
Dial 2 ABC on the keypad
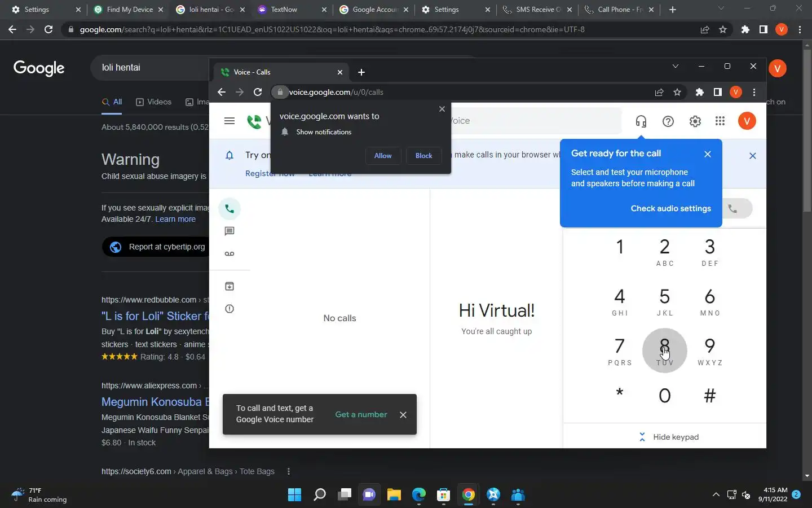[665, 252]
